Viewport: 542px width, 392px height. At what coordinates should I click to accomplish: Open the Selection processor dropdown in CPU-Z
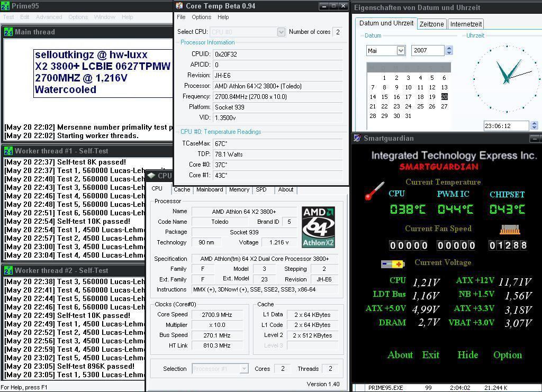coord(244,369)
